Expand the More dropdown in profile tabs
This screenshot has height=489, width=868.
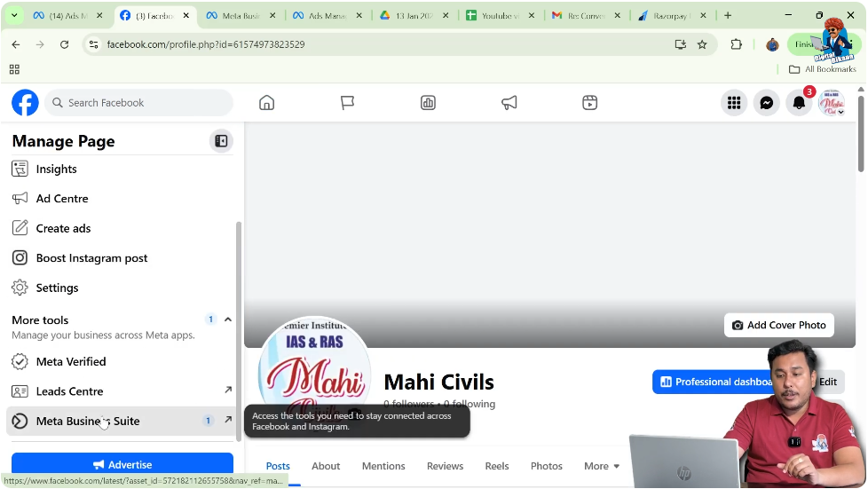(602, 466)
